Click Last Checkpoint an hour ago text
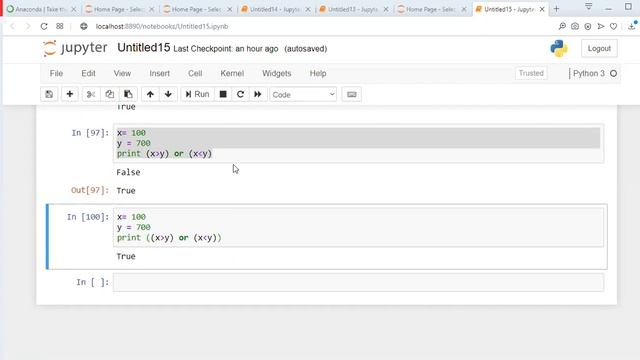The height and width of the screenshot is (360, 640). 226,49
